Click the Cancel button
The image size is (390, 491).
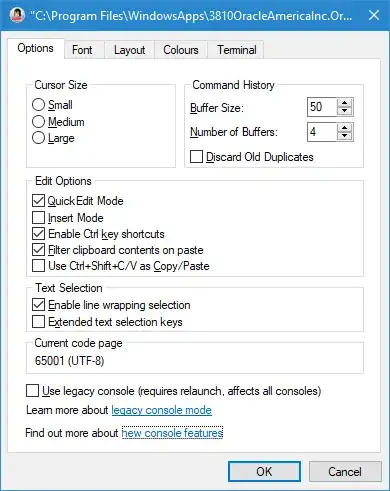coord(345,472)
